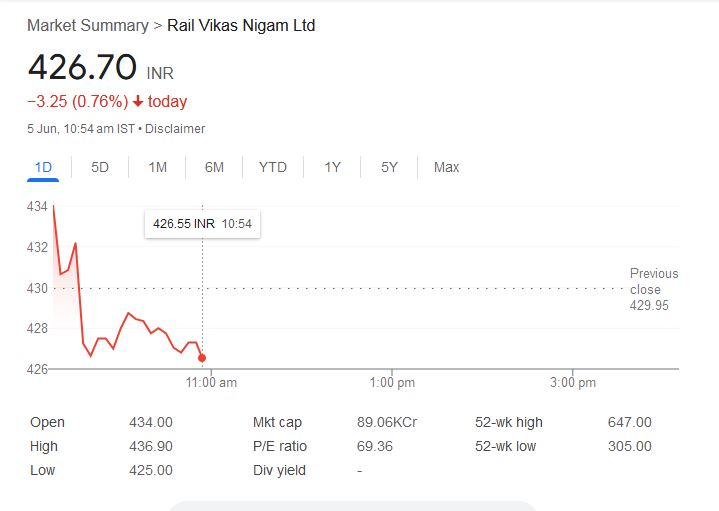Select the 1D time range tab
Viewport: 719px width, 511px height.
point(43,167)
